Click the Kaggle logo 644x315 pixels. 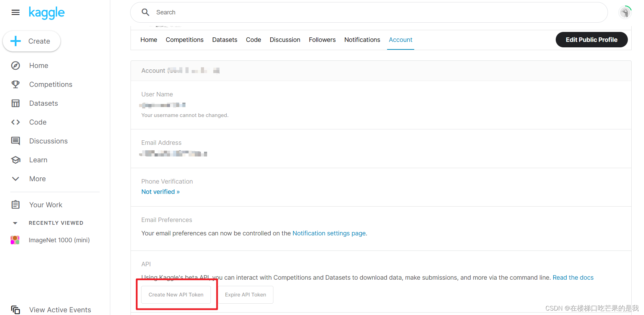coord(47,13)
